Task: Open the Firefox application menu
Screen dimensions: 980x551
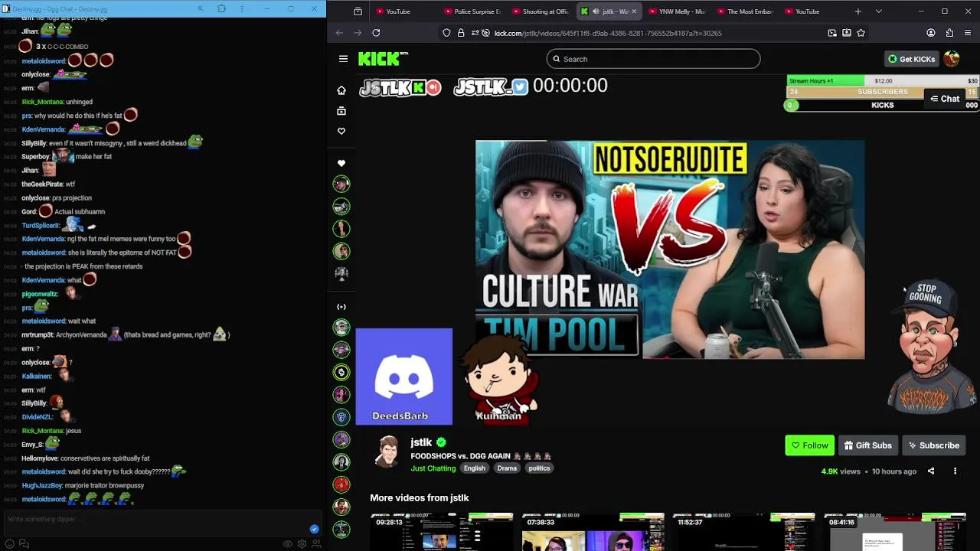Action: pyautogui.click(x=968, y=33)
